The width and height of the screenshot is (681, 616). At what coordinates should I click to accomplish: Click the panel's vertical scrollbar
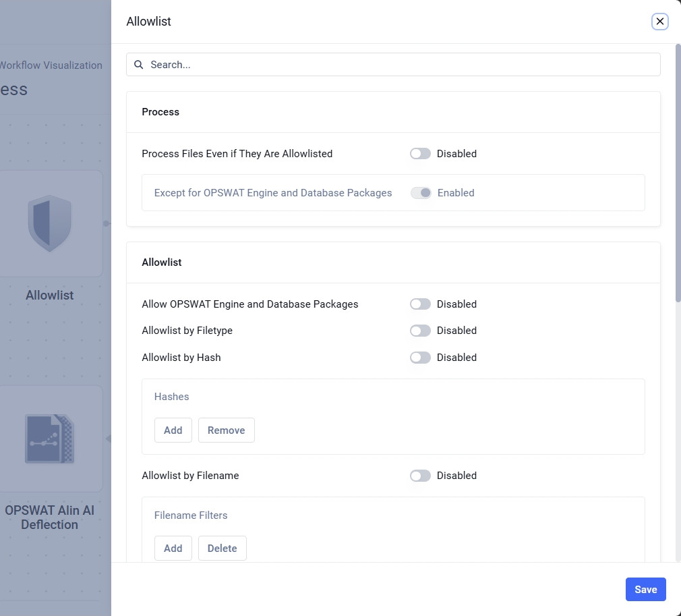tap(678, 173)
